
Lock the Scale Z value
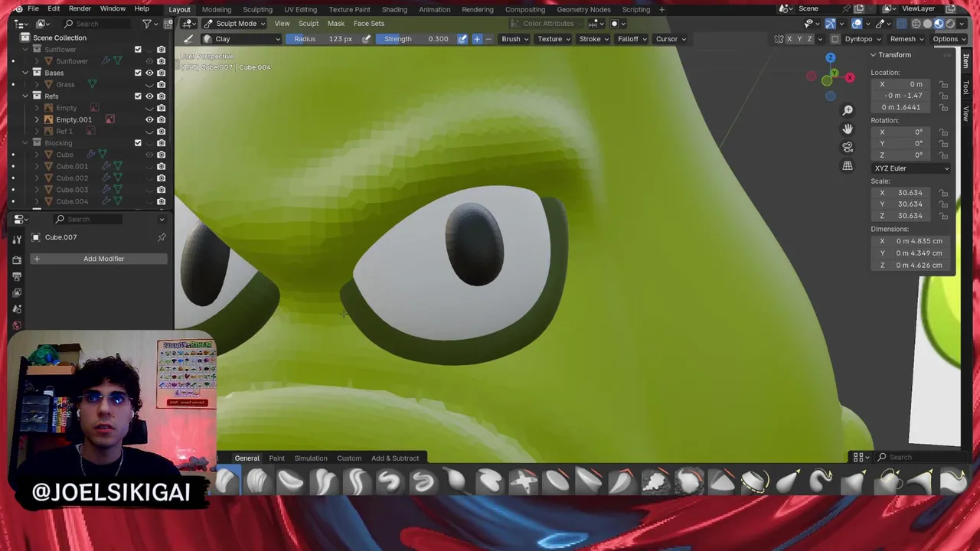pyautogui.click(x=944, y=216)
